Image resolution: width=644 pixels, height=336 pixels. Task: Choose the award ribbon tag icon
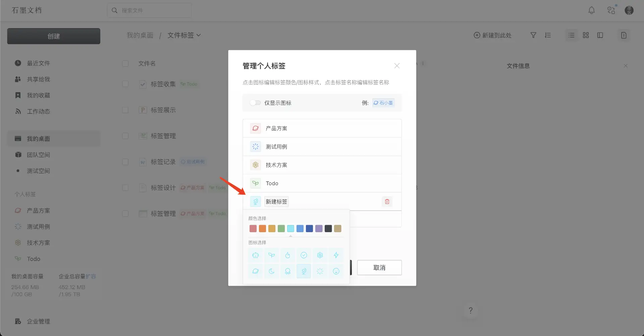(x=288, y=271)
